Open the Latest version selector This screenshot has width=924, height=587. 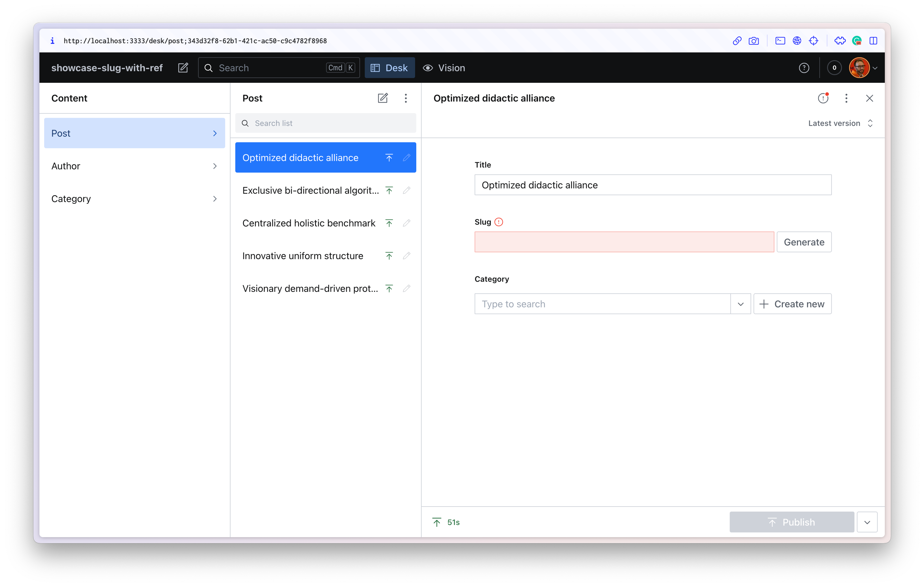tap(840, 123)
